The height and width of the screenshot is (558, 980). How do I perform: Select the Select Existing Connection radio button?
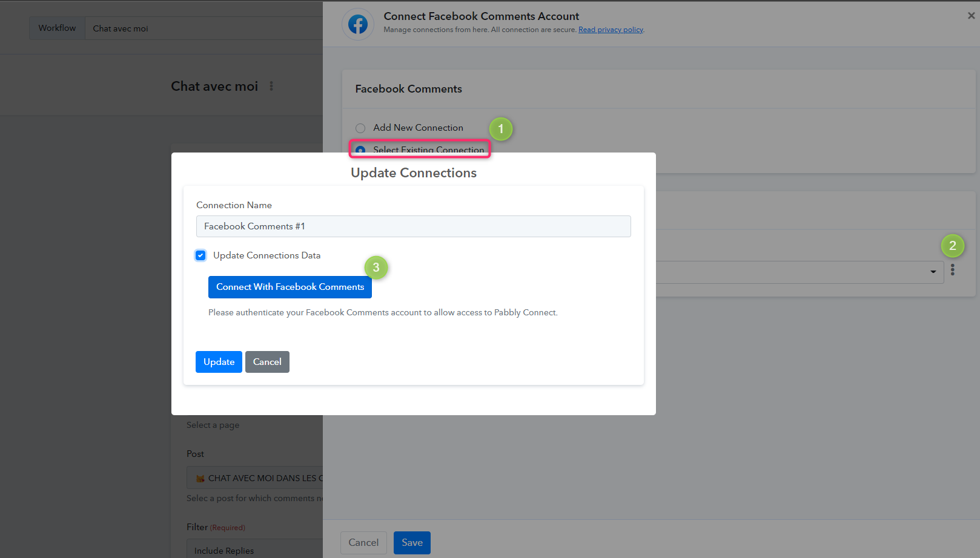360,149
